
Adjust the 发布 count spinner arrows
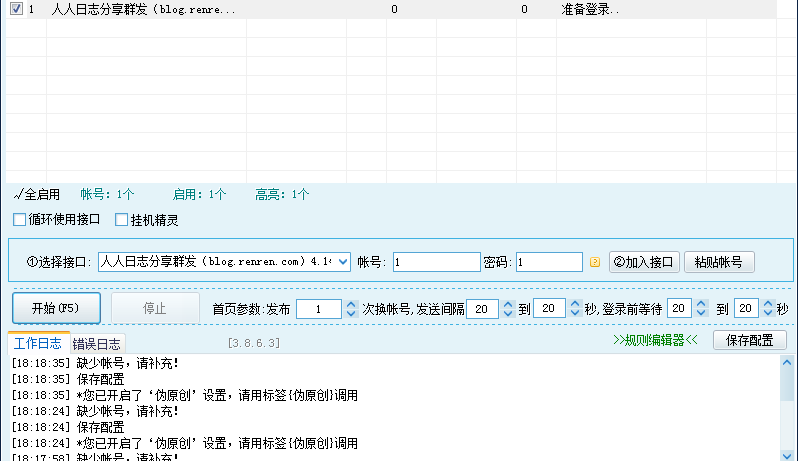coord(349,309)
